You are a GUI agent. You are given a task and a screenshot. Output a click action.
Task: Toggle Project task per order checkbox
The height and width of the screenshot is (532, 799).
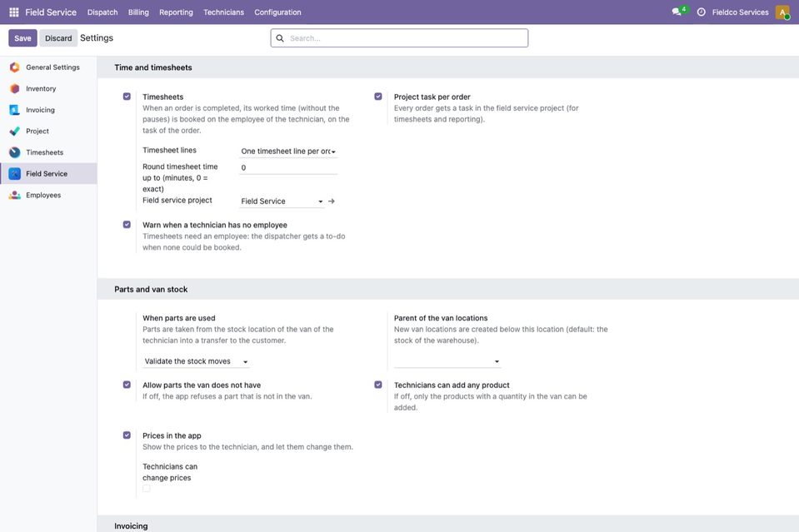tap(378, 97)
